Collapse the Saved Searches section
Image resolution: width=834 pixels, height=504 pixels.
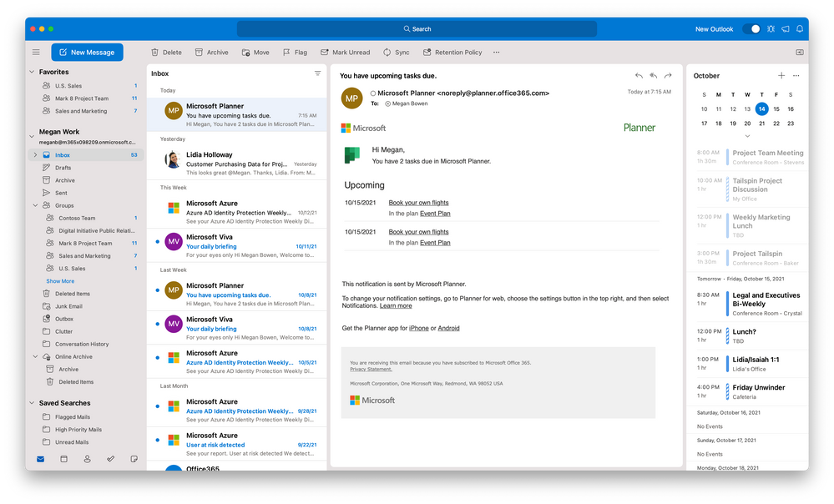[33, 404]
